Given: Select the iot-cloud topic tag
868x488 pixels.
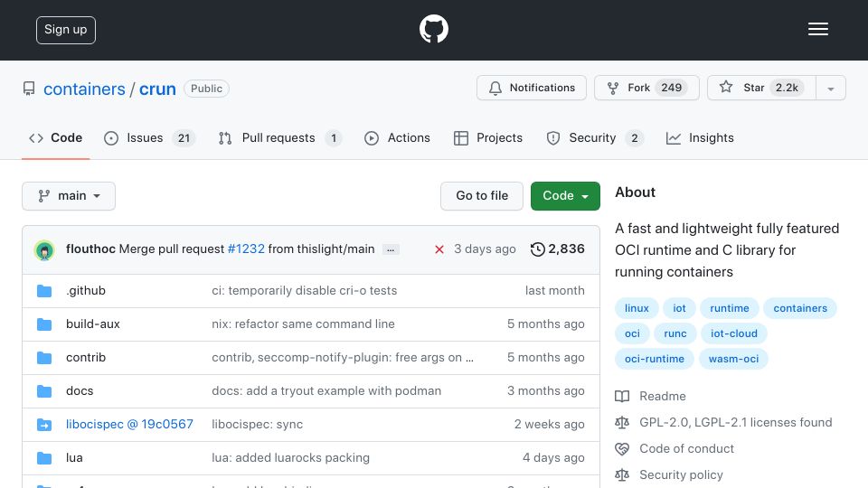Looking at the screenshot, I should 733,333.
